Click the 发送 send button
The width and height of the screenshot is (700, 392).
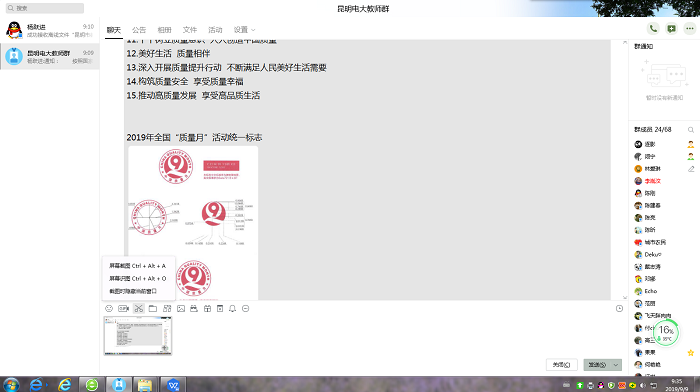(597, 365)
